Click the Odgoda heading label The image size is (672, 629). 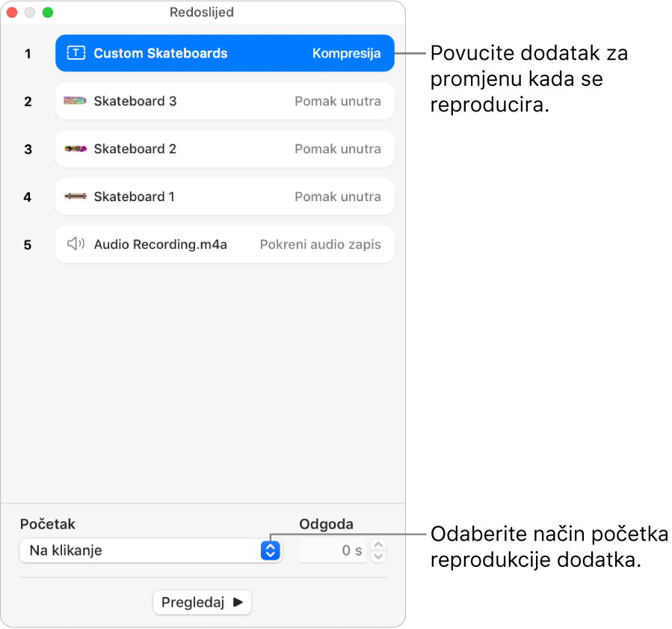[x=326, y=524]
